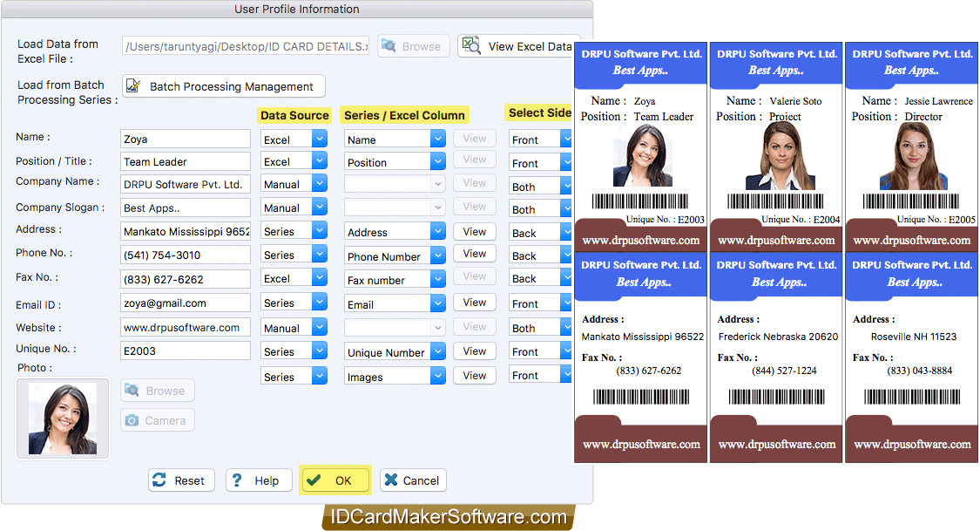This screenshot has height=531, width=980.
Task: Open Select Side dropdown for Email ID row
Action: pyautogui.click(x=540, y=303)
